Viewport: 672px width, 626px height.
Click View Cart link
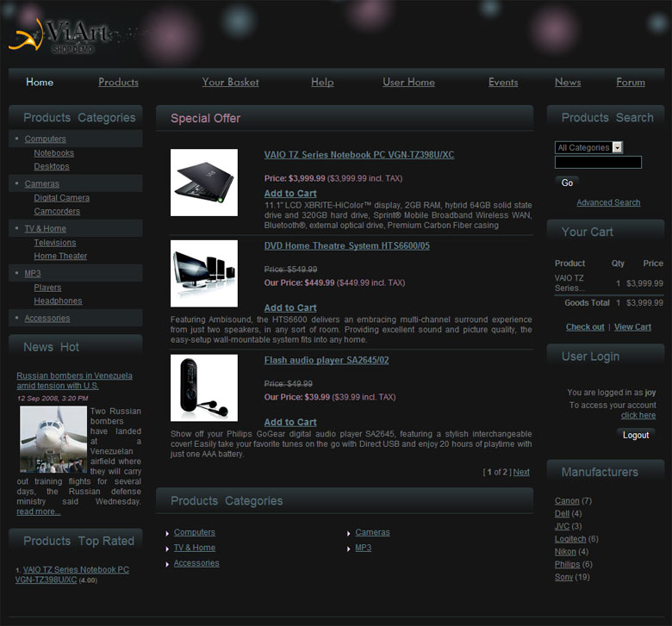tap(632, 327)
